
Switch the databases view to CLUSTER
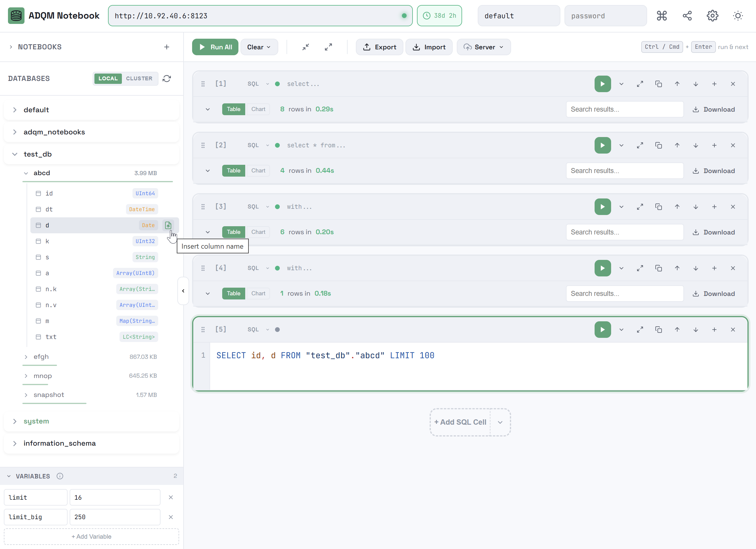click(139, 78)
